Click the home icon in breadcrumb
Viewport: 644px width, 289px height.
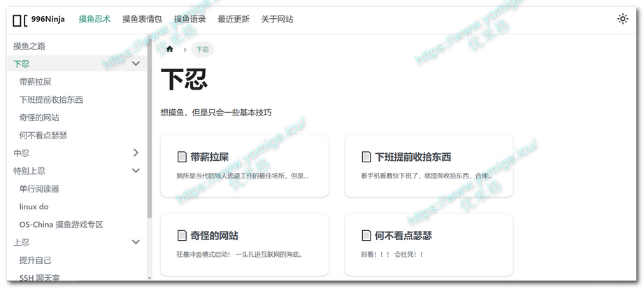170,50
